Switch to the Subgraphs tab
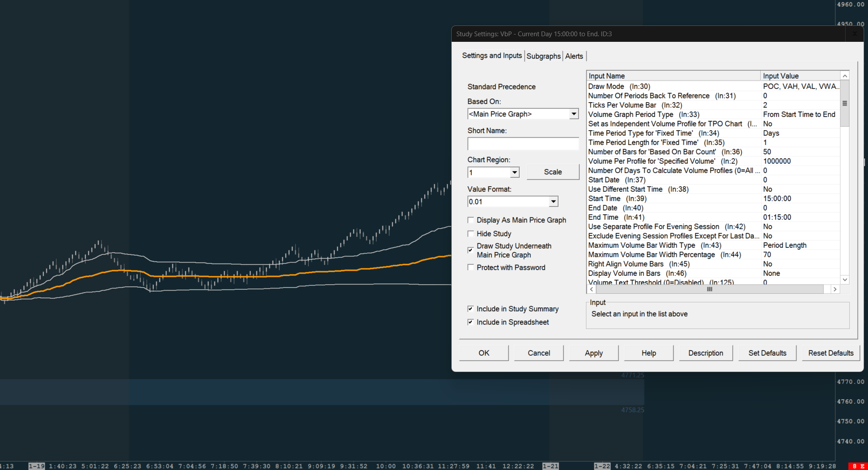The image size is (868, 470). coord(543,56)
